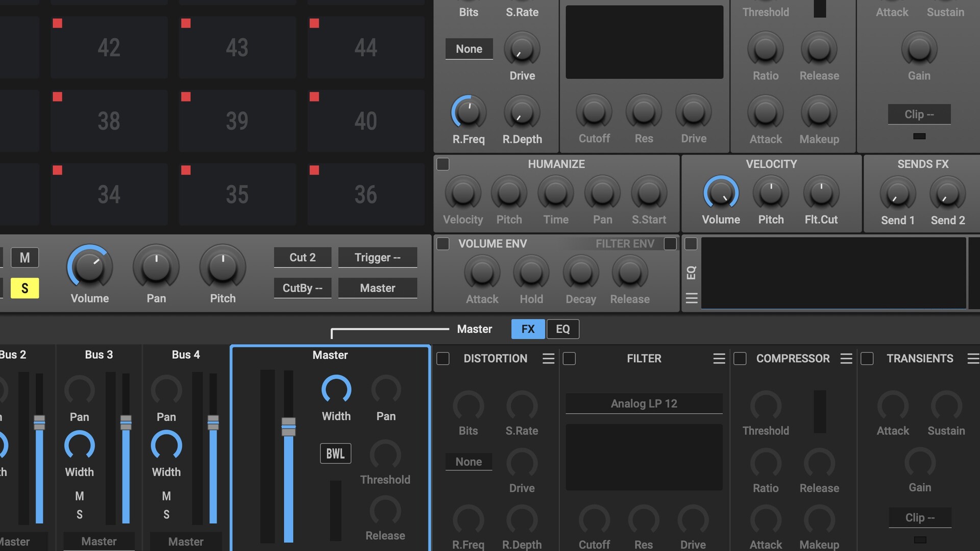Click the Flt.Cut knob in Velocity
980x551 pixels.
[821, 193]
